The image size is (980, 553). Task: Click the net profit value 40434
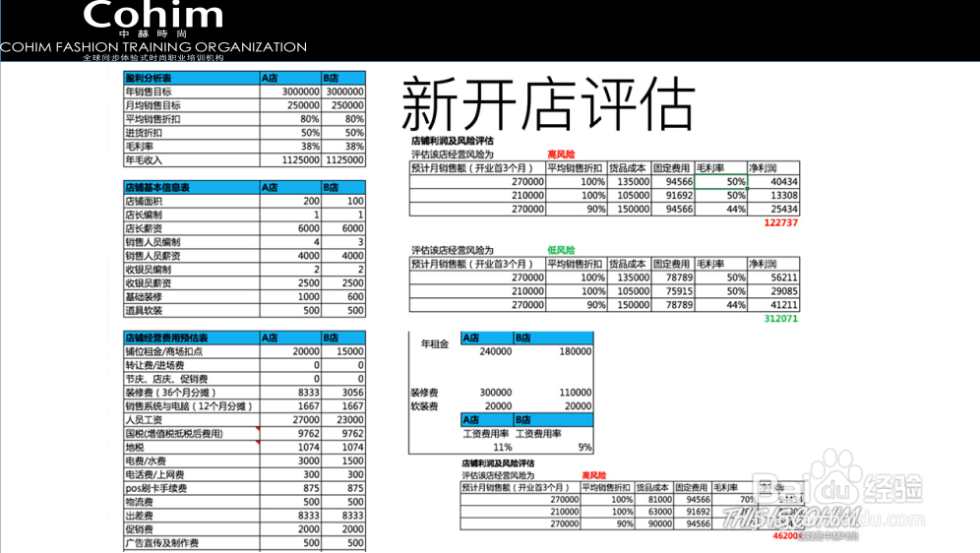784,182
